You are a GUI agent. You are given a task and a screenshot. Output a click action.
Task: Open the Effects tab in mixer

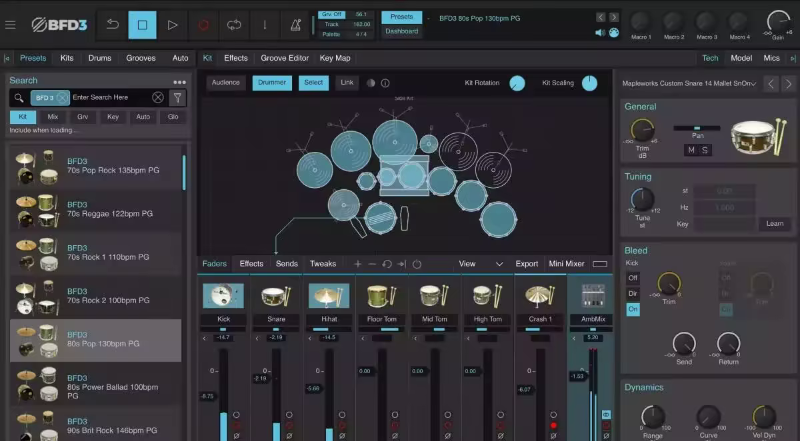point(251,264)
